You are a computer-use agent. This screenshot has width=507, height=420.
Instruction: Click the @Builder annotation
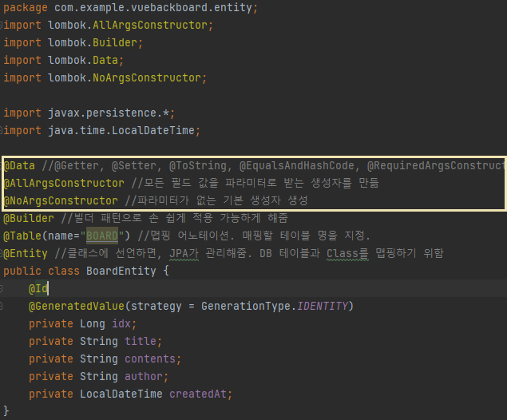point(29,218)
